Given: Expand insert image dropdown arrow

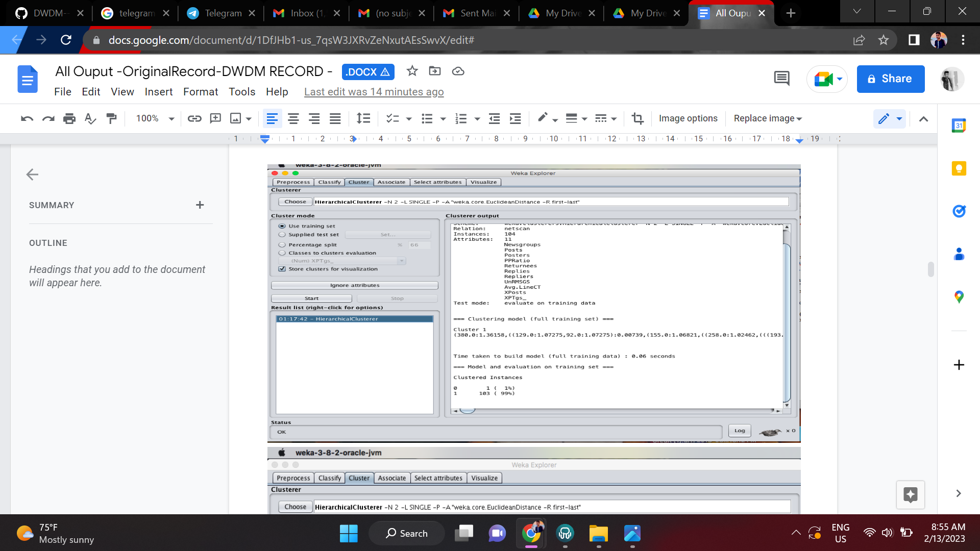Looking at the screenshot, I should tap(249, 119).
